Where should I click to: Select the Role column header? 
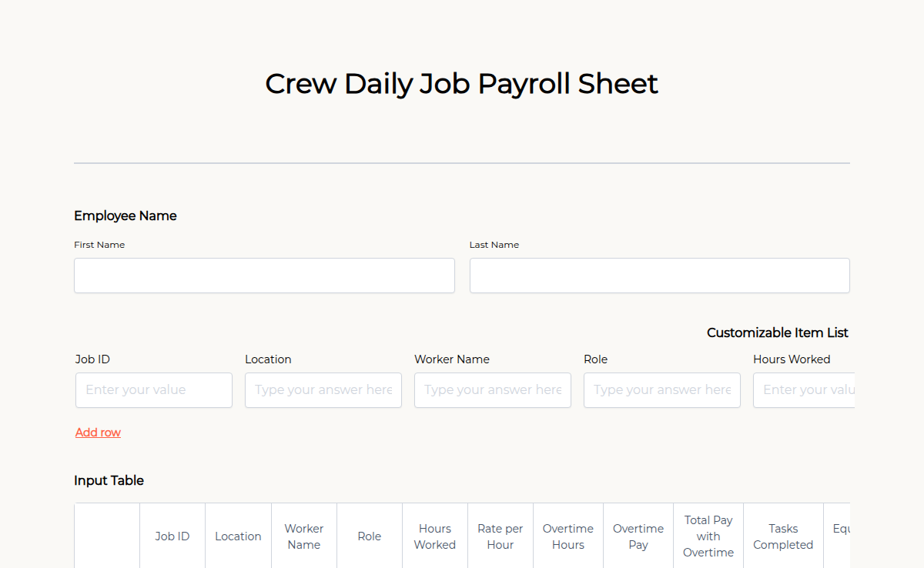[x=369, y=536]
